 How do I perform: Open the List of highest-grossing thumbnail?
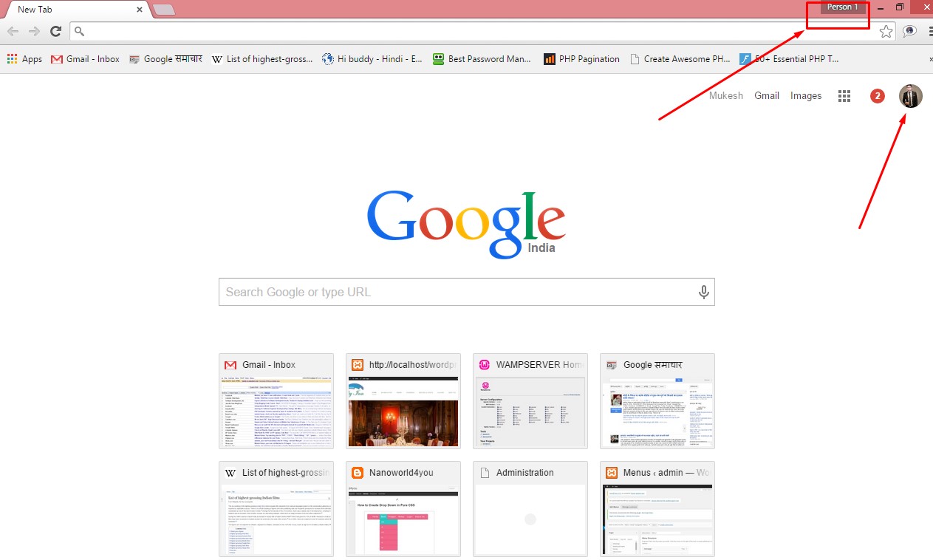point(276,509)
